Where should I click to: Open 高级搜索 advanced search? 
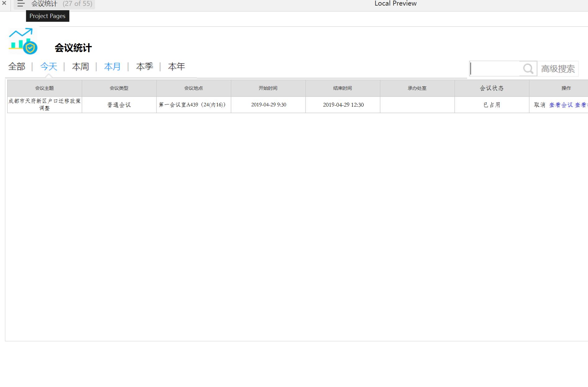pyautogui.click(x=558, y=69)
